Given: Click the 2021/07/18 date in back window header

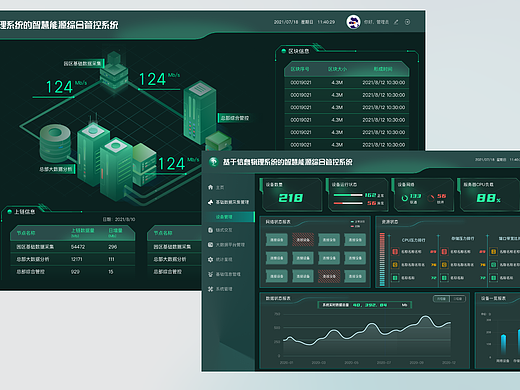Looking at the screenshot, I should pos(286,22).
